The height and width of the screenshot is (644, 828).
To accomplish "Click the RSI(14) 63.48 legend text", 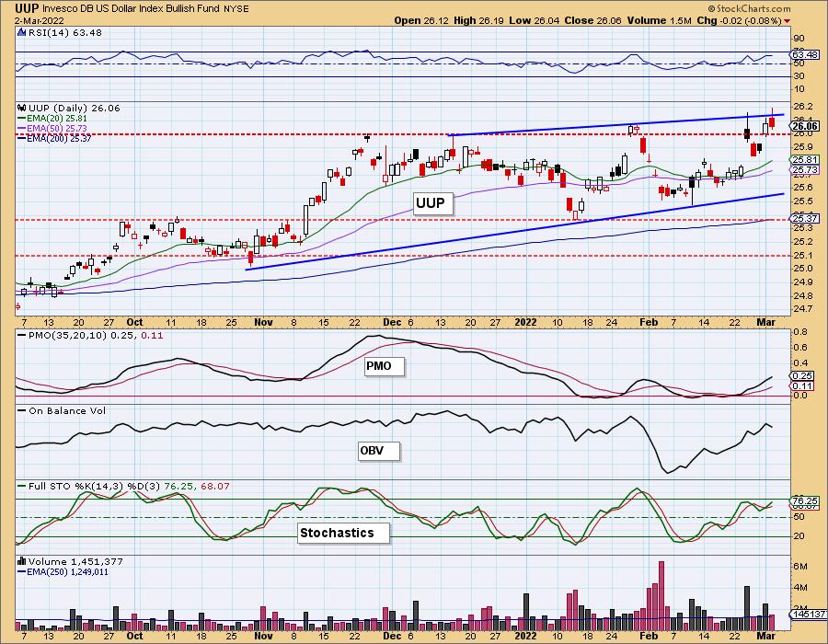I will coord(65,32).
